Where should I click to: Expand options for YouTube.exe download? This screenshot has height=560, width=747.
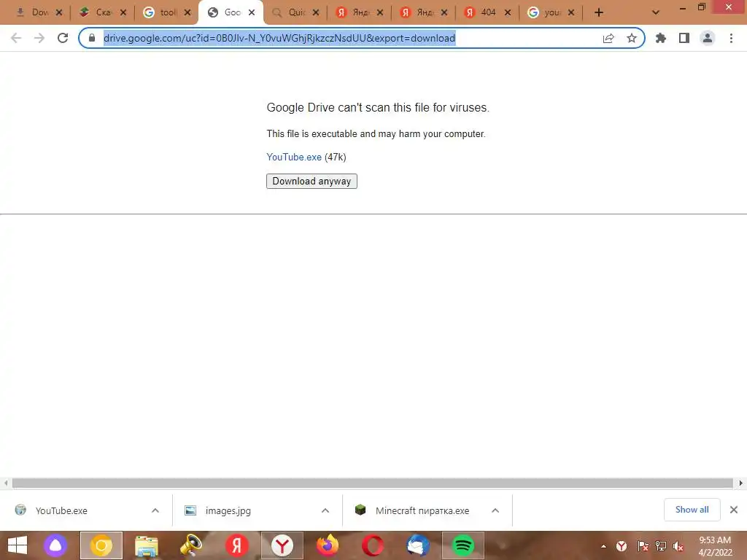coord(155,510)
